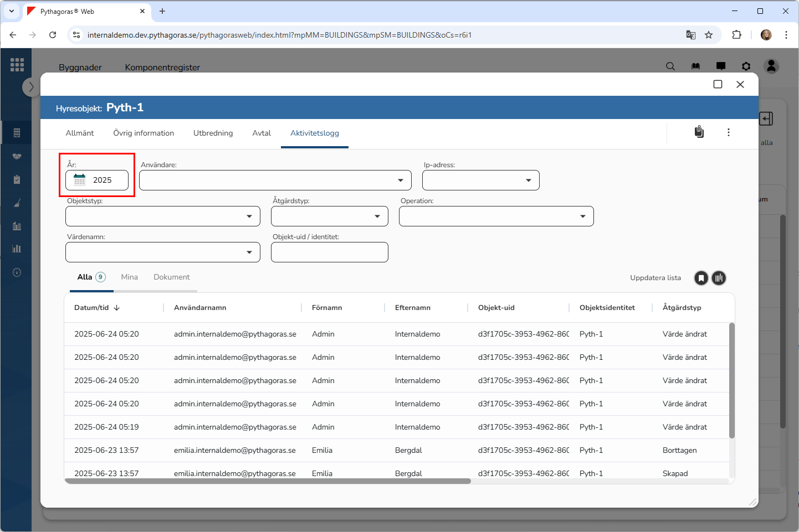The width and height of the screenshot is (799, 532).
Task: Sort by the Datum/tid column header
Action: click(92, 308)
